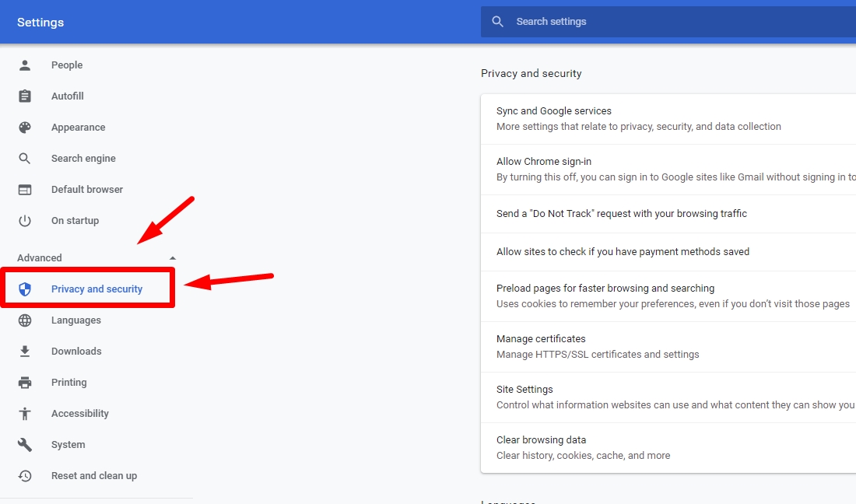Click the Downloads arrow icon
Screen dimensions: 856x504
click(x=25, y=352)
